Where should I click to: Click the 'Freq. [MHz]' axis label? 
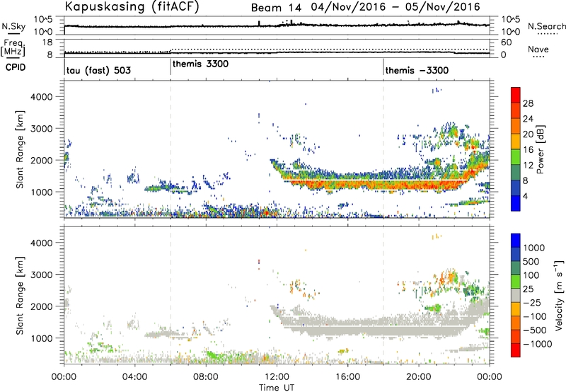(x=13, y=47)
